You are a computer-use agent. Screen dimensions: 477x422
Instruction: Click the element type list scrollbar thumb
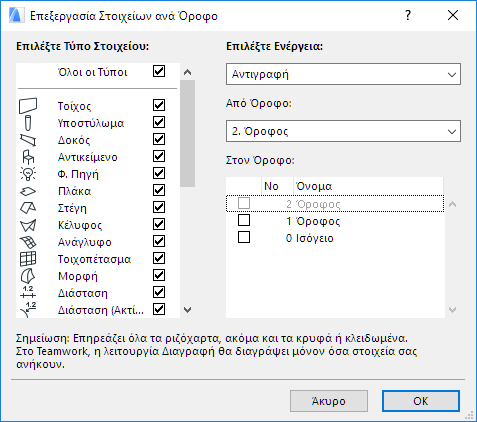(188, 133)
